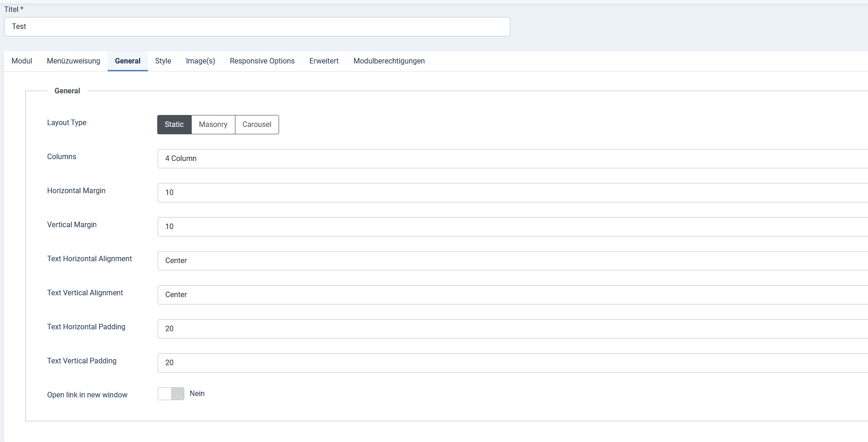Select Carousel layout type

[257, 125]
